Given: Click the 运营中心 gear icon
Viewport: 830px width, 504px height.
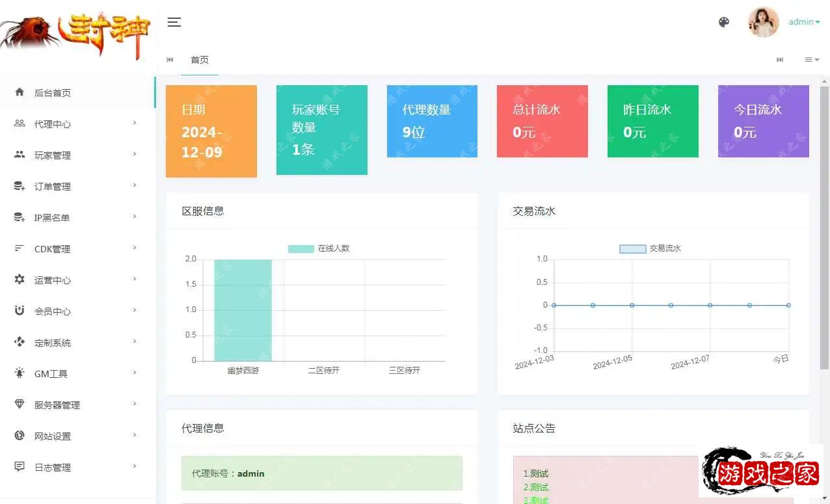Looking at the screenshot, I should pyautogui.click(x=20, y=280).
